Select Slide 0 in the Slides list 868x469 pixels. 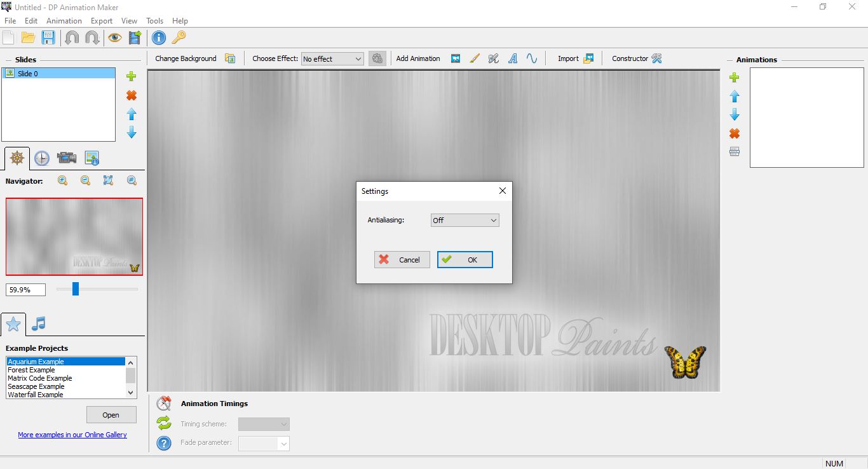coord(58,74)
